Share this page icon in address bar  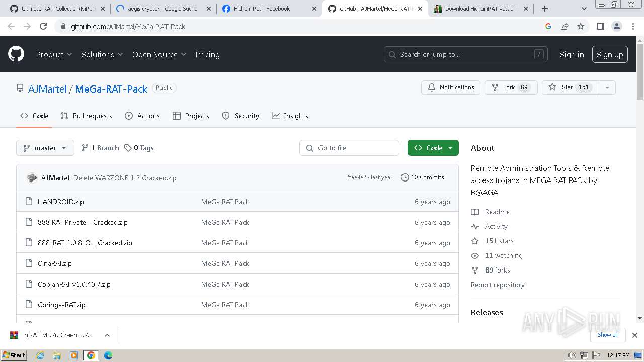(x=565, y=26)
